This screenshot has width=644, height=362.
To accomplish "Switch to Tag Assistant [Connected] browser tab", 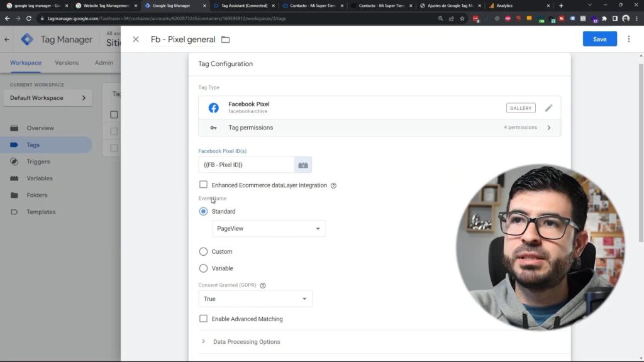I will pos(243,6).
